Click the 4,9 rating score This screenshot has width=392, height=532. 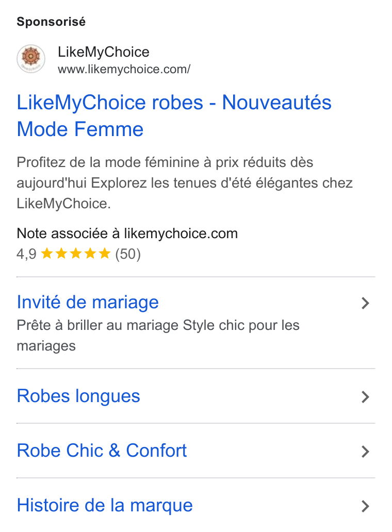[26, 254]
